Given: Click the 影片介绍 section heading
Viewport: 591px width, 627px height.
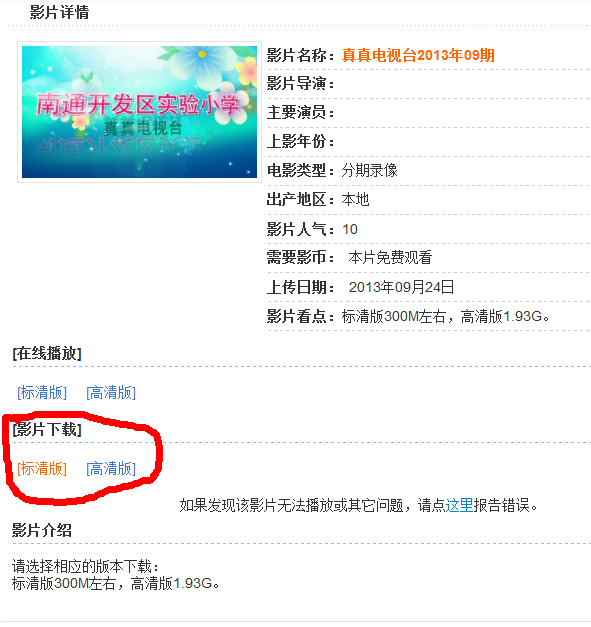Looking at the screenshot, I should click(x=42, y=530).
